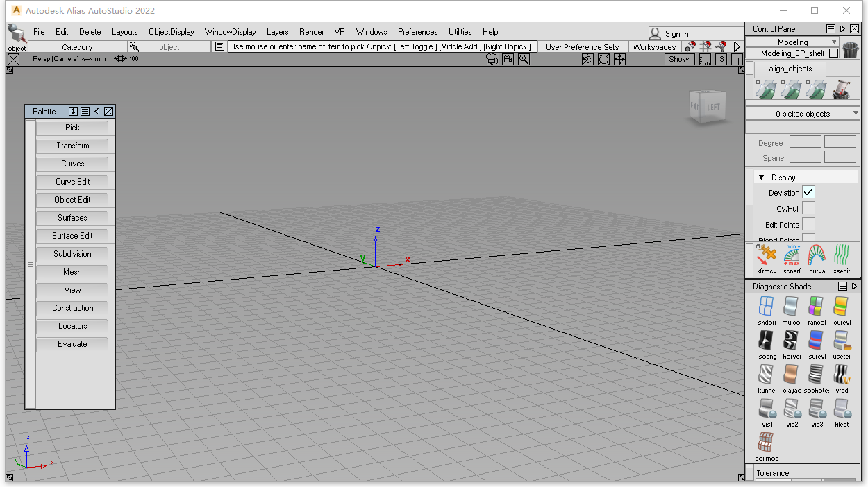This screenshot has width=868, height=487.
Task: Collapse Palette using its left arrow
Action: click(x=97, y=111)
